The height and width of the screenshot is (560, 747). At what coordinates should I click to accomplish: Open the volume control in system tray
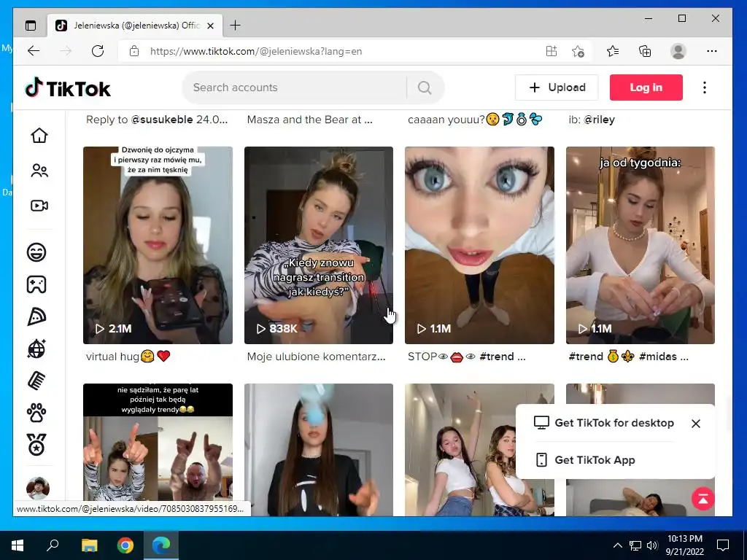[x=652, y=545]
